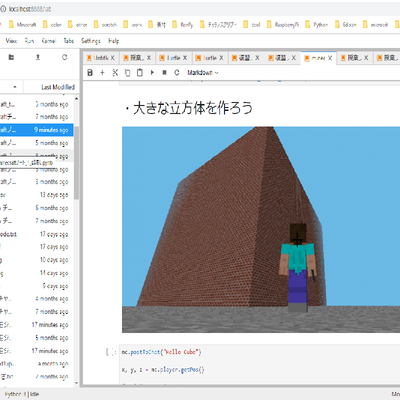Upload files with the up-arrow icon

(x=38, y=57)
